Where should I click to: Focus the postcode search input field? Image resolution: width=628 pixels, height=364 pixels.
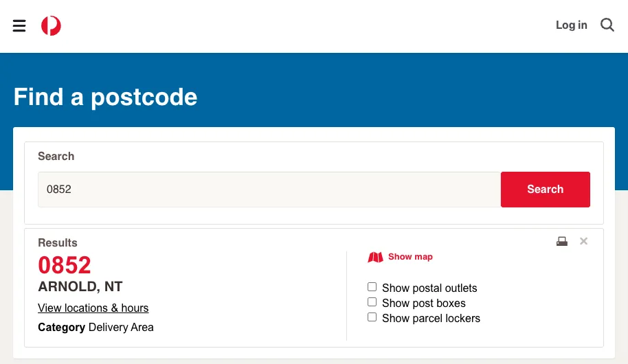click(x=269, y=190)
